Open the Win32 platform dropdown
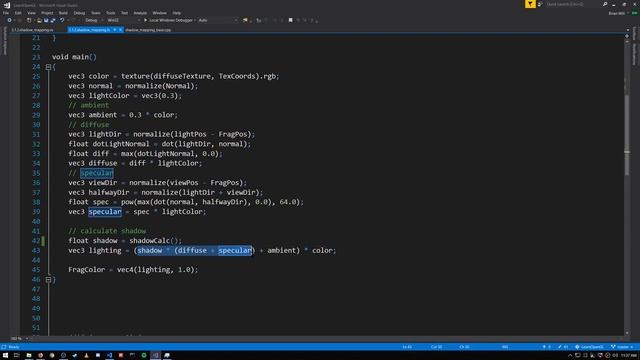The height and width of the screenshot is (360, 640). (123, 20)
